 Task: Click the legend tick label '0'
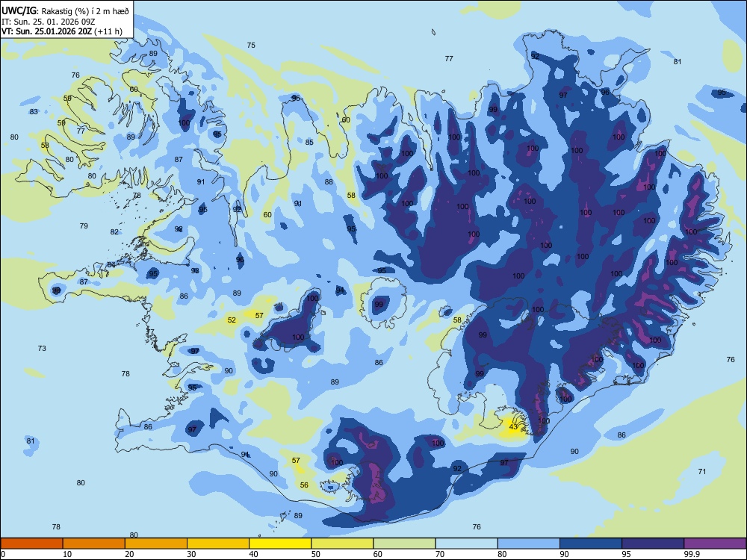pyautogui.click(x=3, y=554)
